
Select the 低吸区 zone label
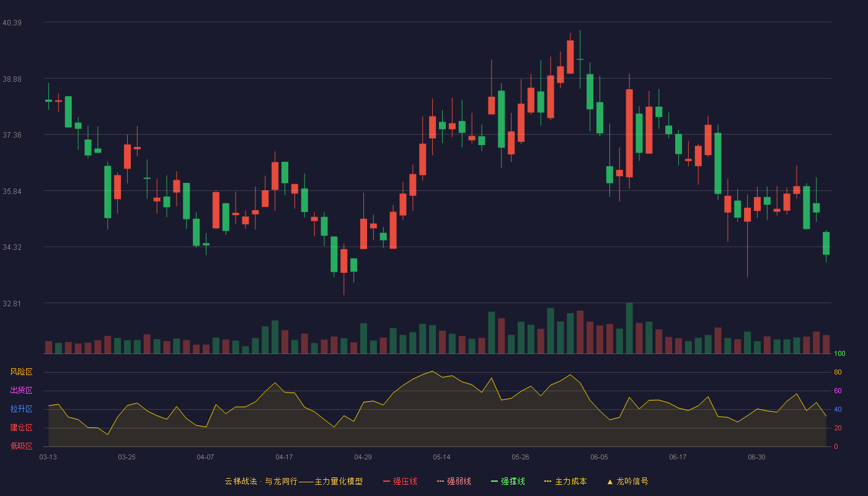click(21, 446)
